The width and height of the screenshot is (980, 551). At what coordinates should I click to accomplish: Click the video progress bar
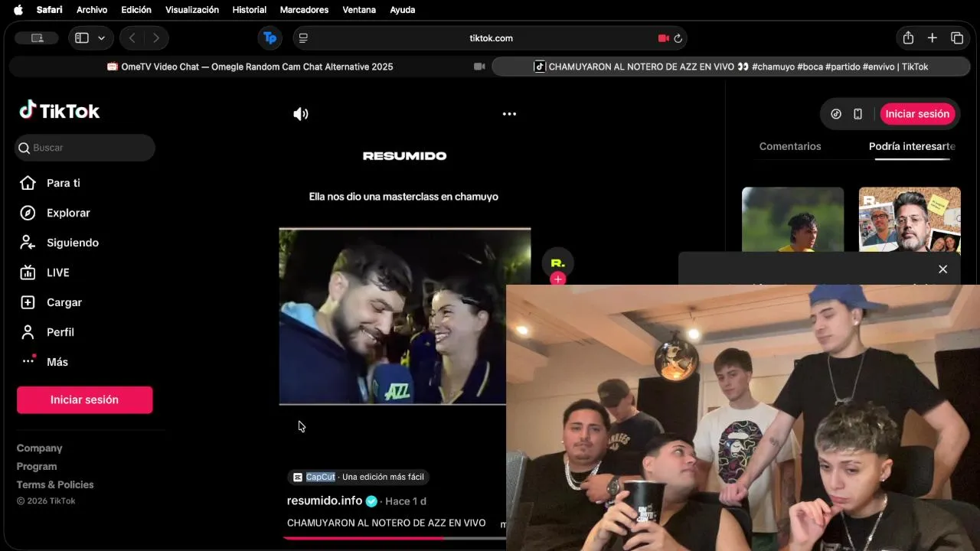point(394,538)
